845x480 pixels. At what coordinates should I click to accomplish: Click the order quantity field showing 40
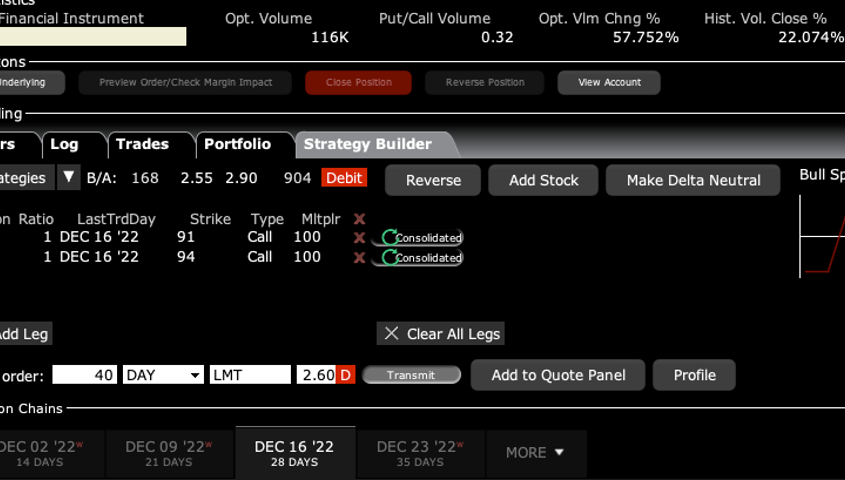(x=84, y=375)
